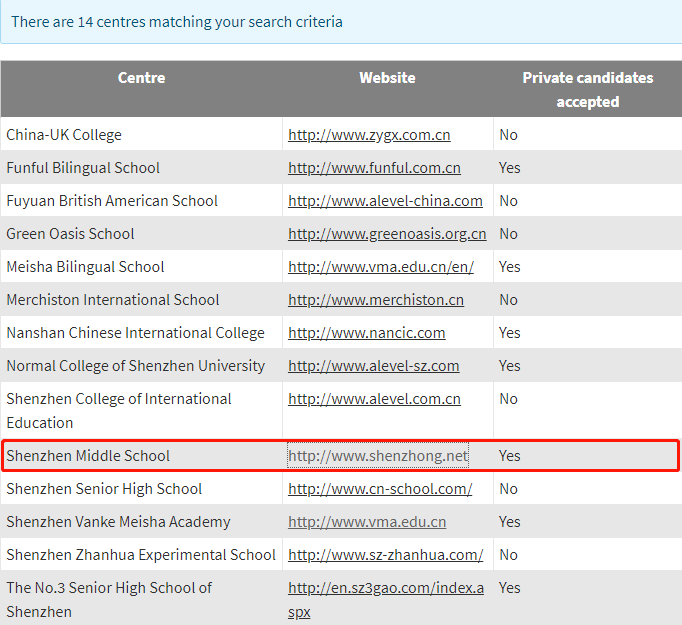This screenshot has width=682, height=625.
Task: Open the China-UK College website link
Action: tap(369, 135)
